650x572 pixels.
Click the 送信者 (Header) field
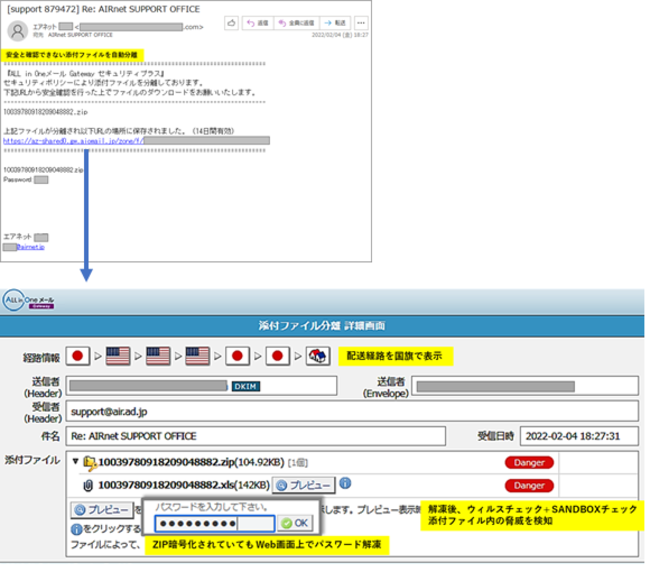pos(201,386)
